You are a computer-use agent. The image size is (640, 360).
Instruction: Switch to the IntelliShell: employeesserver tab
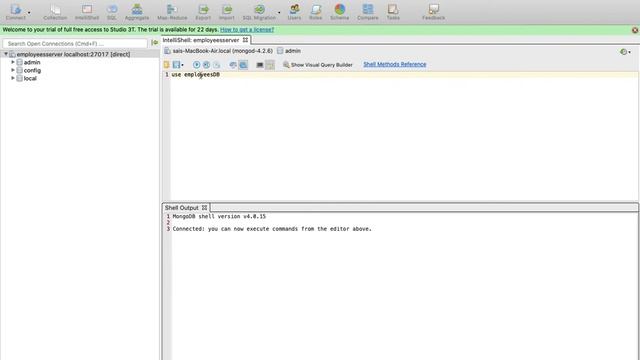[x=201, y=40]
